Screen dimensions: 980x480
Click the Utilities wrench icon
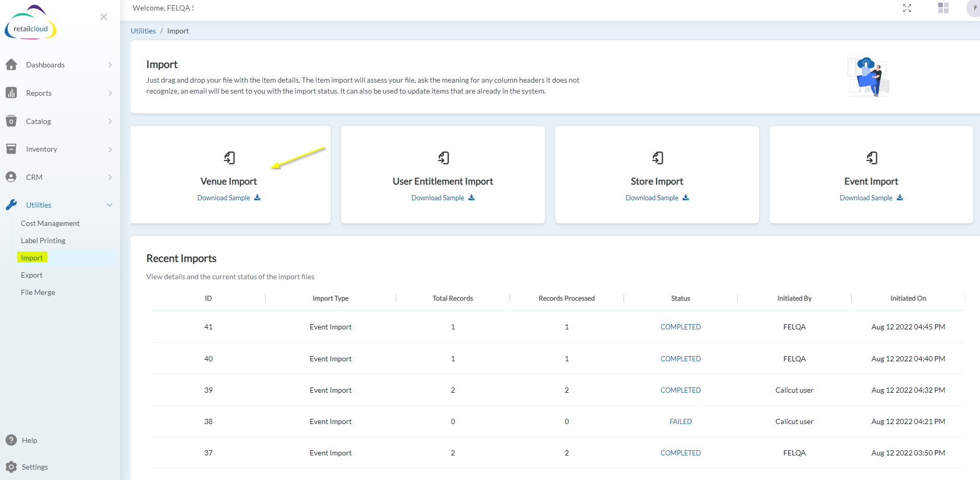coord(11,204)
